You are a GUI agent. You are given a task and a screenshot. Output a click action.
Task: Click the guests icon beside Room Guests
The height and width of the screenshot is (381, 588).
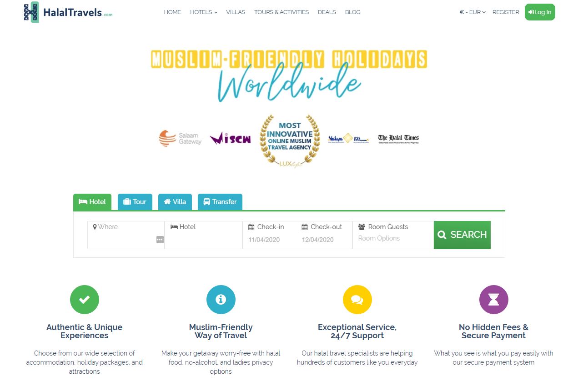click(x=362, y=227)
